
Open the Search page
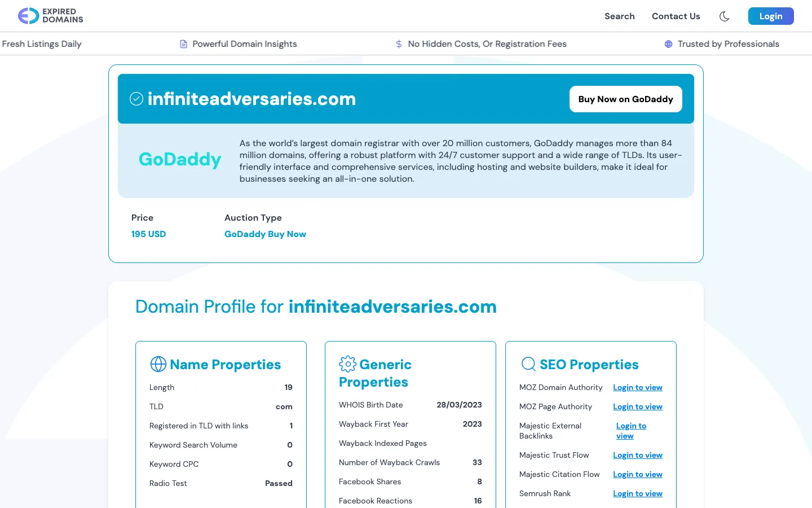[620, 16]
